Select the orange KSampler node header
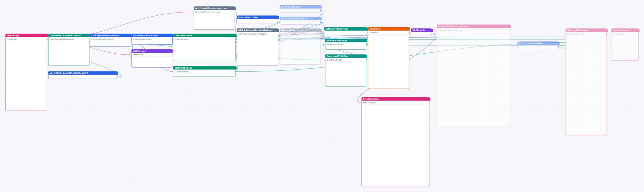The height and width of the screenshot is (192, 644). tap(389, 29)
